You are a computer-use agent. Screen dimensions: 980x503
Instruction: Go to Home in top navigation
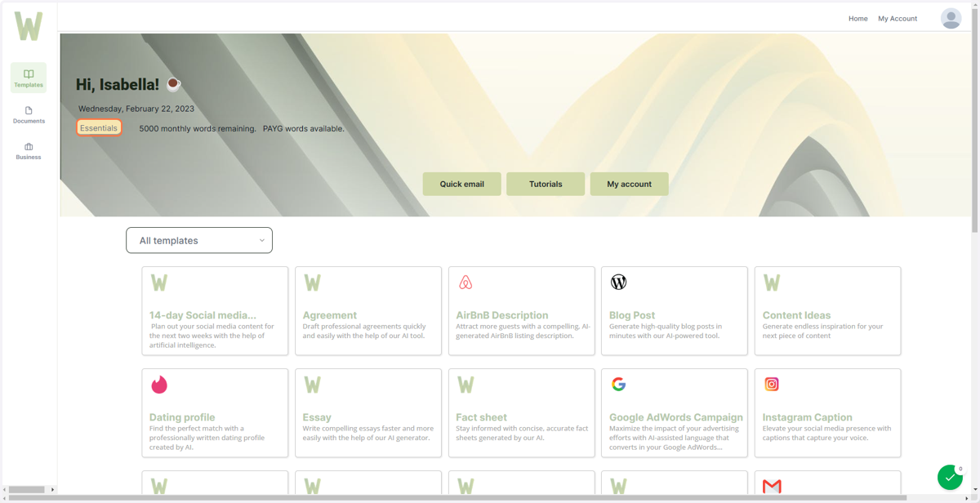857,18
